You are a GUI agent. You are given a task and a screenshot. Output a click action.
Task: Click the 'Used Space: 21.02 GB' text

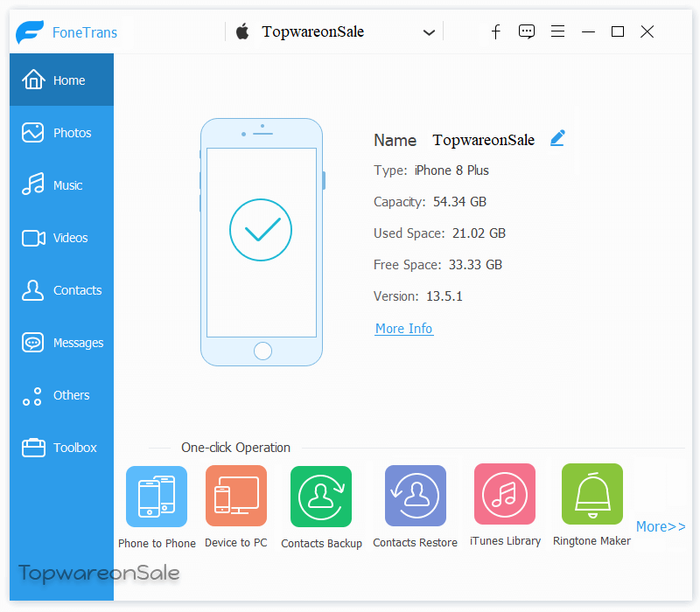[440, 233]
